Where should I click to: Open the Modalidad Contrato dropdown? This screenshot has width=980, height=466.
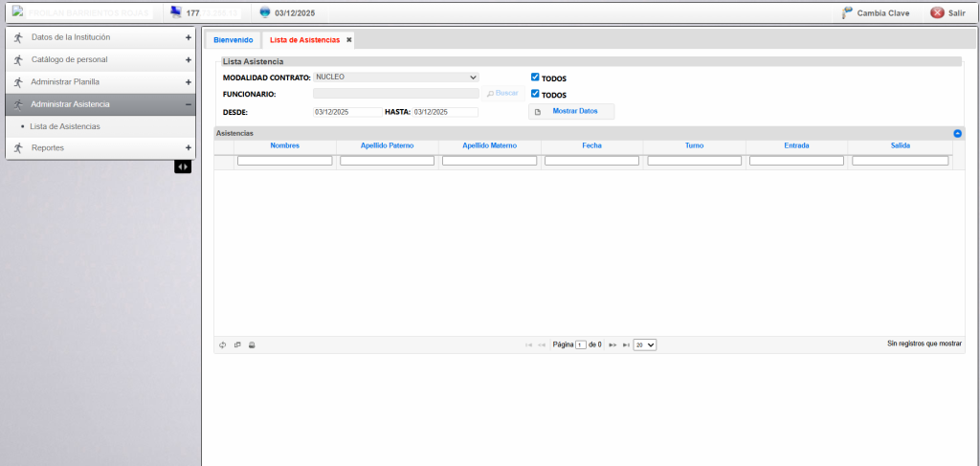(x=395, y=78)
